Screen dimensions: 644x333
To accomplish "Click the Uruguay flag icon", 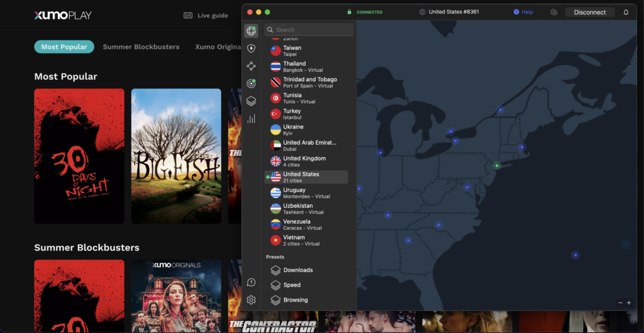I will coord(275,193).
